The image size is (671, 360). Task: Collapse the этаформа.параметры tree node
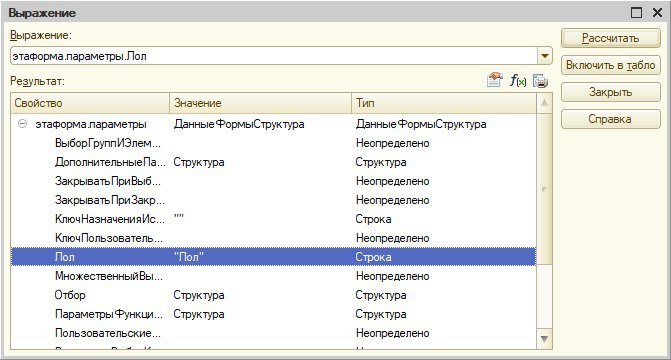pyautogui.click(x=22, y=124)
